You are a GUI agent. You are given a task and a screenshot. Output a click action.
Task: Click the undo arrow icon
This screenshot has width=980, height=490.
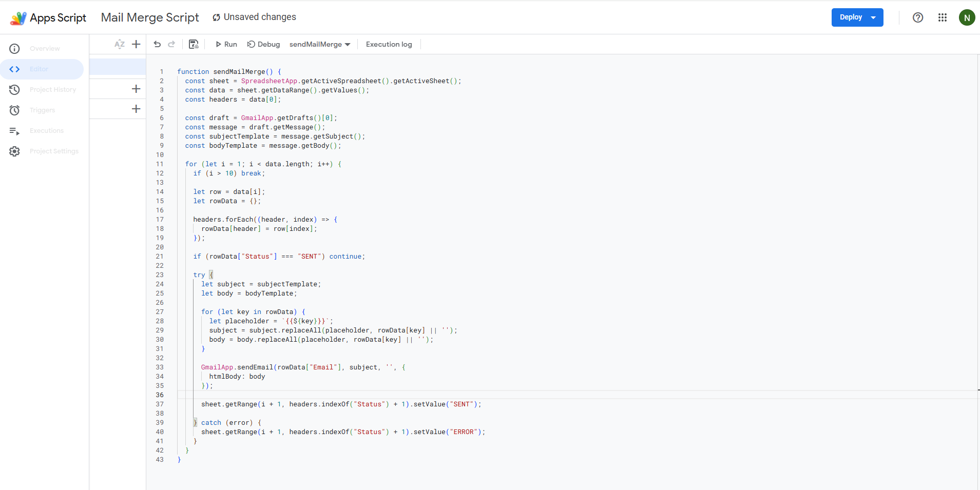[157, 44]
